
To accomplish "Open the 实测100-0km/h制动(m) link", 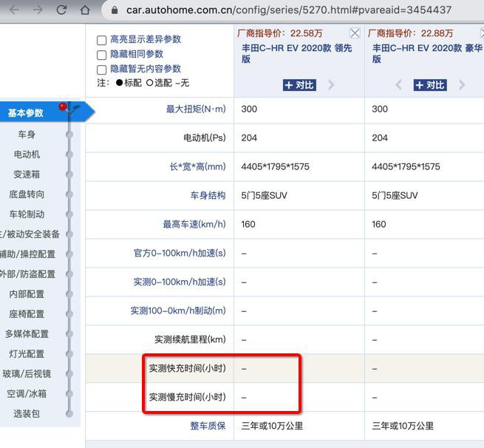I will pyautogui.click(x=178, y=310).
